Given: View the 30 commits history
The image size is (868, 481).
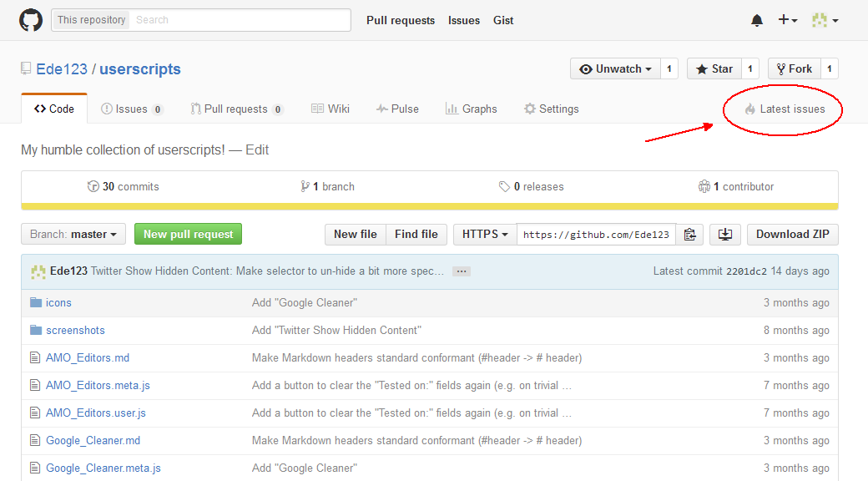Looking at the screenshot, I should click(x=123, y=187).
